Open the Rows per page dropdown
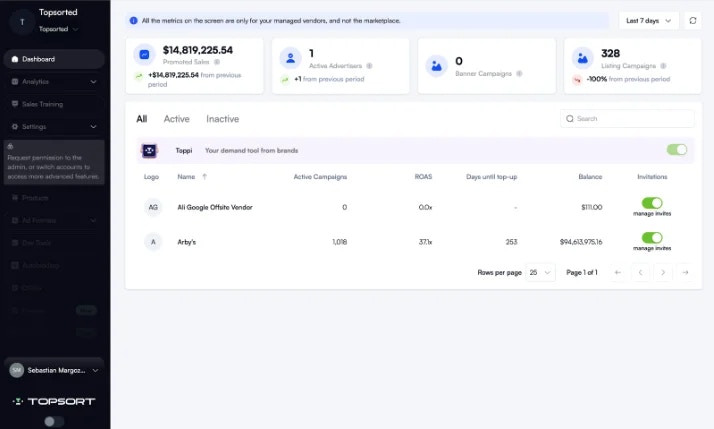Viewport: 714px width, 429px height. (x=540, y=272)
